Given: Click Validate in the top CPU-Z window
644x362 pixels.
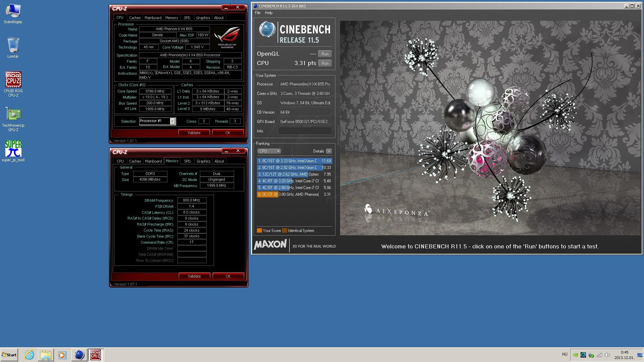Looking at the screenshot, I should (x=194, y=133).
